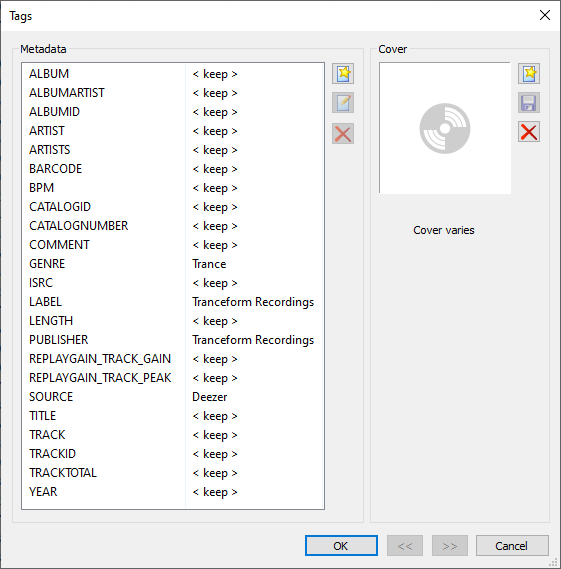Select the LENGTH tag row

click(x=173, y=321)
